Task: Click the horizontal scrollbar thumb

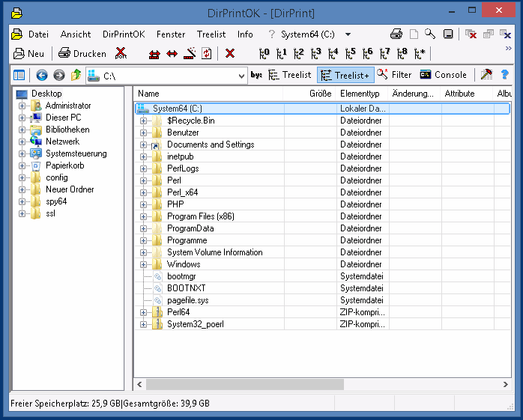Action: point(245,385)
